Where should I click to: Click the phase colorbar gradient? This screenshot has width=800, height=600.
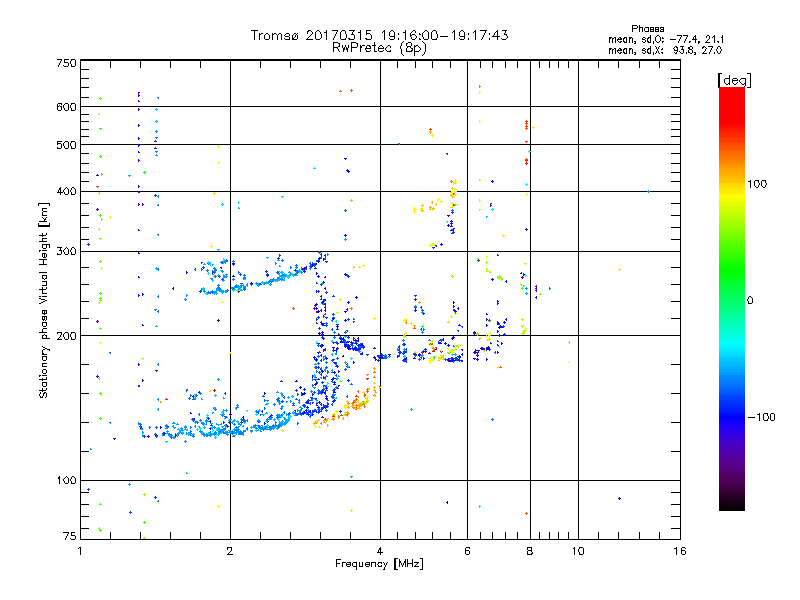732,299
